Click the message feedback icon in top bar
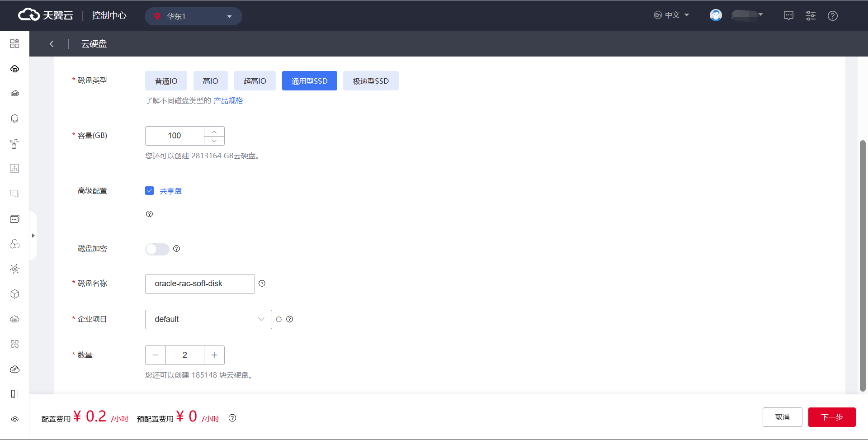The image size is (868, 440). click(x=788, y=15)
